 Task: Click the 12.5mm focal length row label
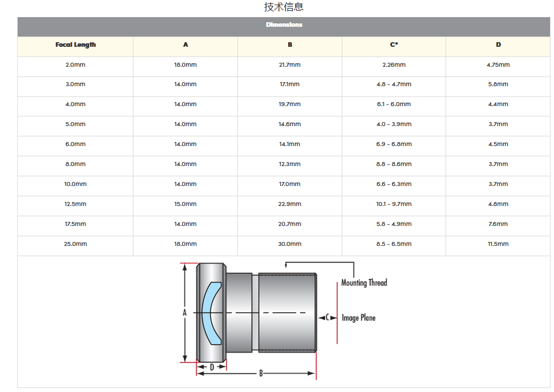click(75, 204)
